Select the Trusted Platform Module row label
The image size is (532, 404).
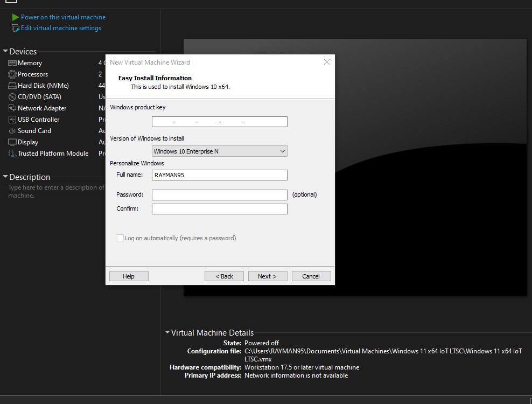tap(53, 154)
